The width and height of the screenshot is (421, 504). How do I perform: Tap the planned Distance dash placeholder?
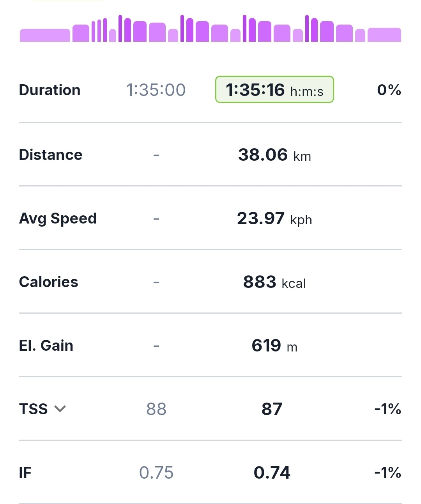156,155
